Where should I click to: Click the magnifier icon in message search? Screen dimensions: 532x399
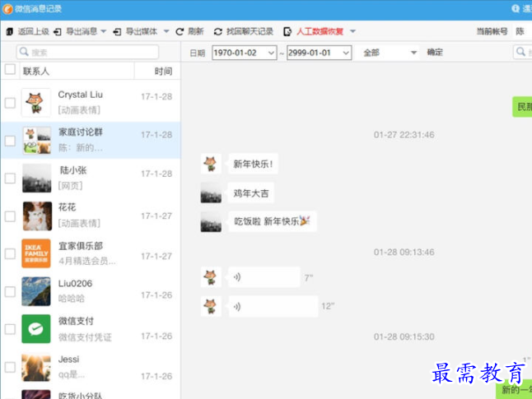(520, 52)
